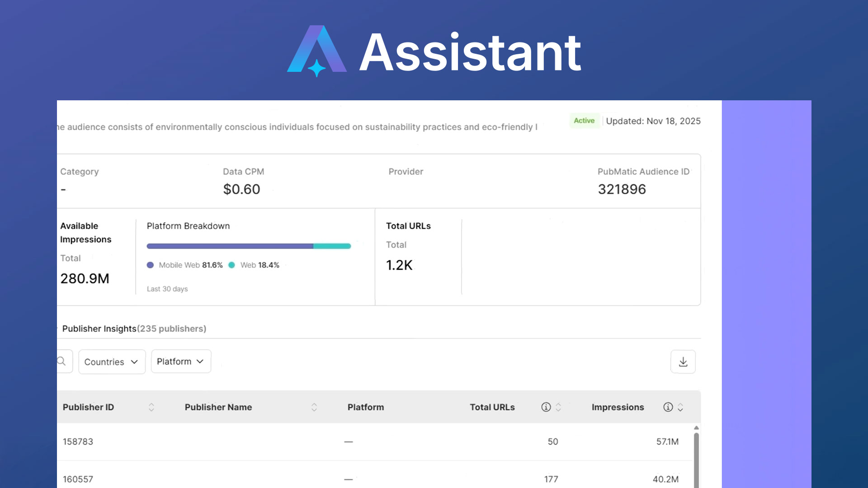Image resolution: width=868 pixels, height=488 pixels.
Task: Sort by Publisher ID column arrows
Action: point(151,407)
